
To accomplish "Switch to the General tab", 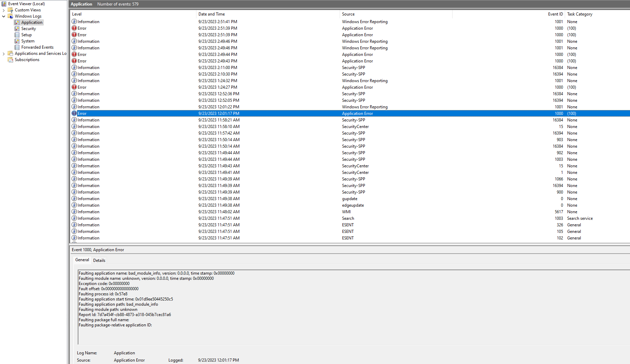I will (x=82, y=260).
